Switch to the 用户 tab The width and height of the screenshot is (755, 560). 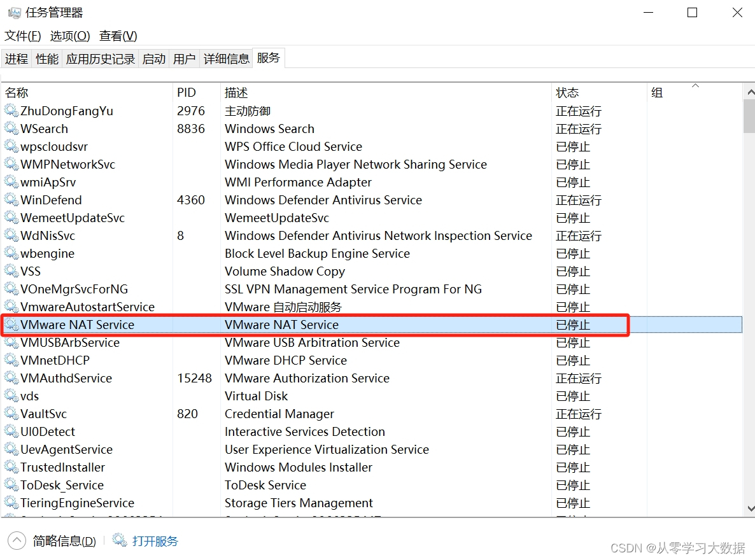coord(184,59)
